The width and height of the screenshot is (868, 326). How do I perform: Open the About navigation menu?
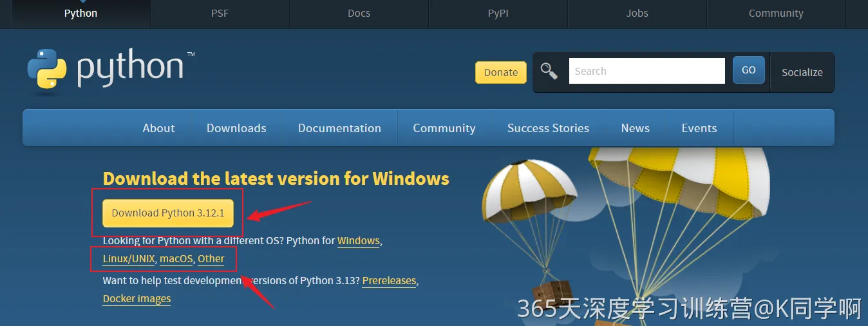(x=158, y=128)
